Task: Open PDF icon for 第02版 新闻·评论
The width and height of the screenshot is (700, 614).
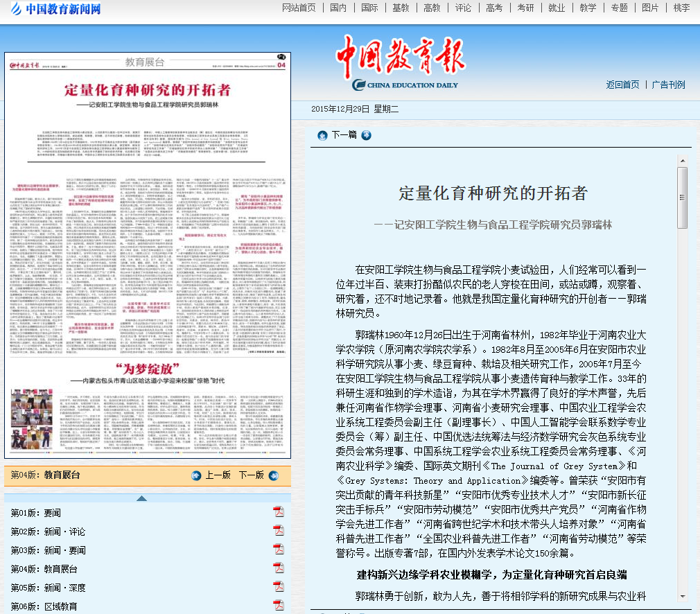Action: click(x=279, y=531)
